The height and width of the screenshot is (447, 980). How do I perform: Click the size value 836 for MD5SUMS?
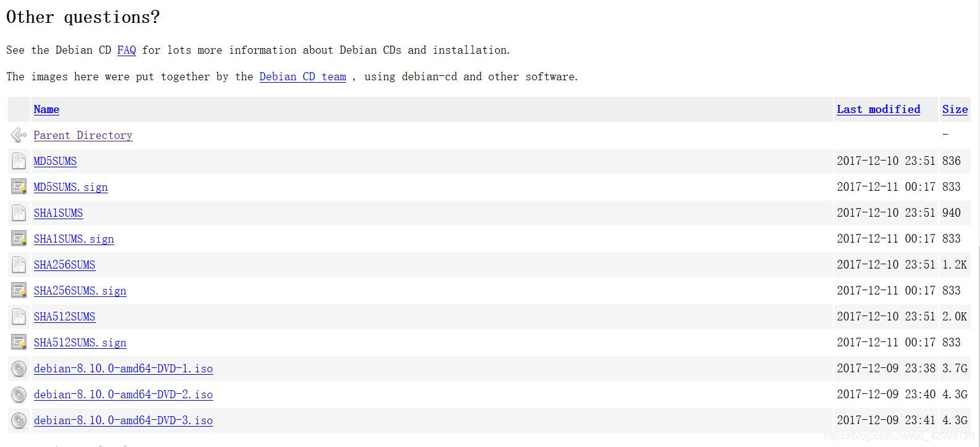pos(952,161)
